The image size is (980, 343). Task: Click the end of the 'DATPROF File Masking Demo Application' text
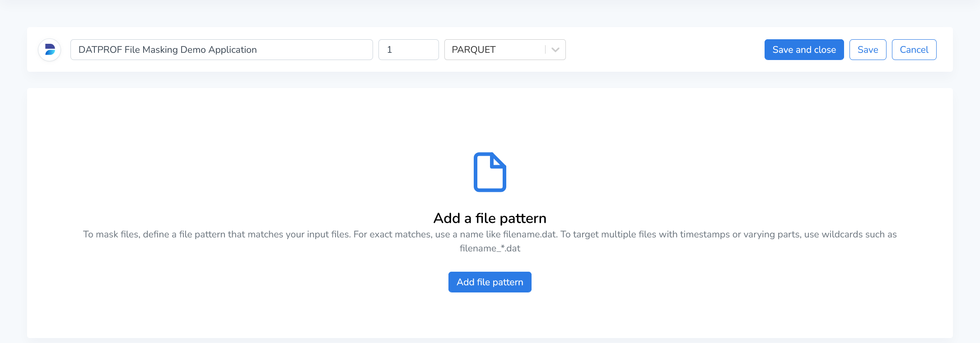coord(257,50)
